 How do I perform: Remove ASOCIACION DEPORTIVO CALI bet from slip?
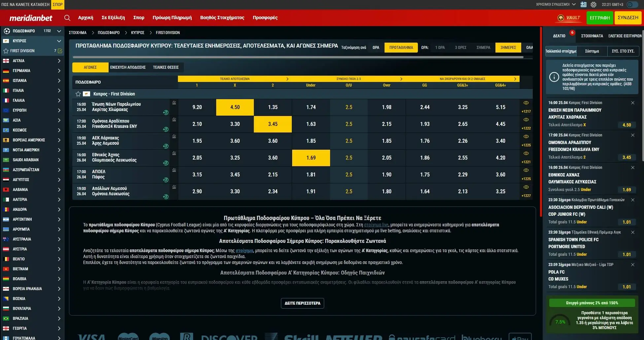[x=633, y=200]
